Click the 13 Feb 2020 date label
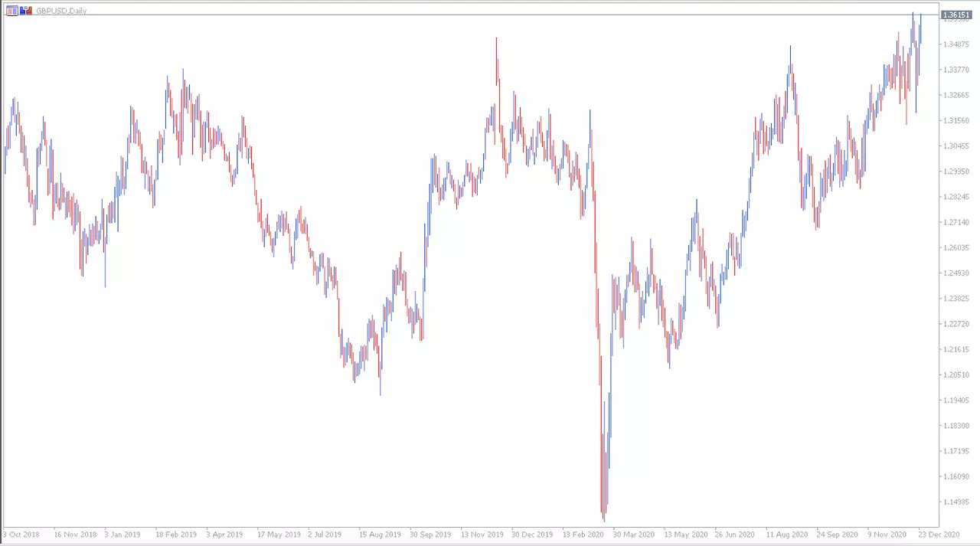The height and width of the screenshot is (546, 980). [583, 534]
